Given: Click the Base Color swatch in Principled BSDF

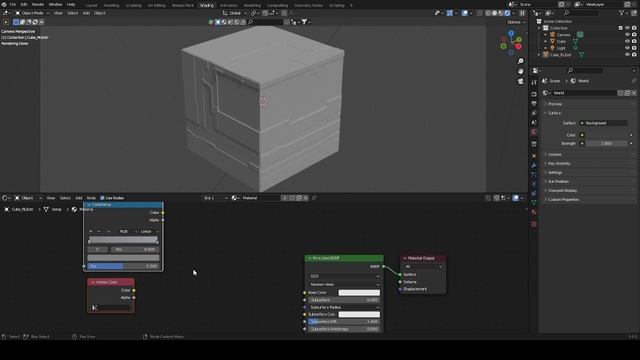Looking at the screenshot, I should point(359,293).
